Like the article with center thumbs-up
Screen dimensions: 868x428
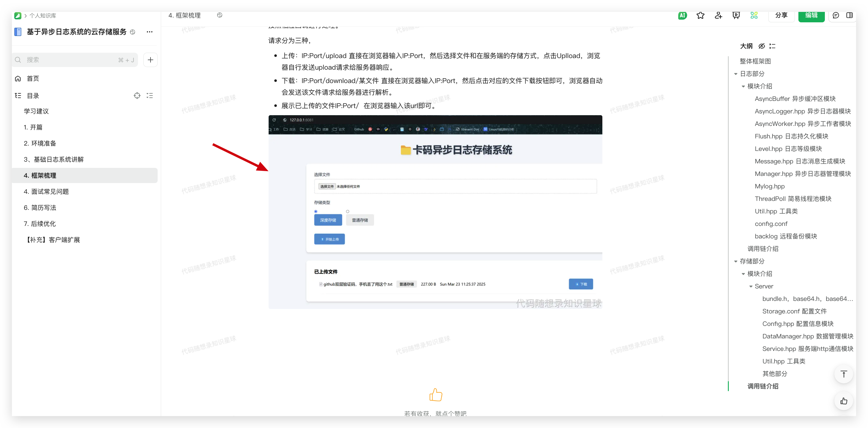[x=435, y=395]
